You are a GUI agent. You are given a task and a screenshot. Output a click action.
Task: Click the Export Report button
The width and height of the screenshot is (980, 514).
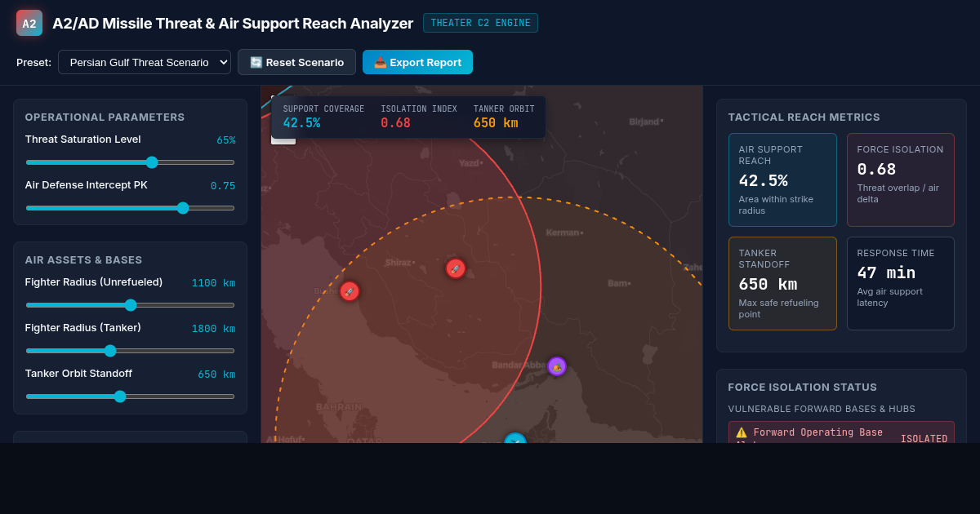[417, 62]
